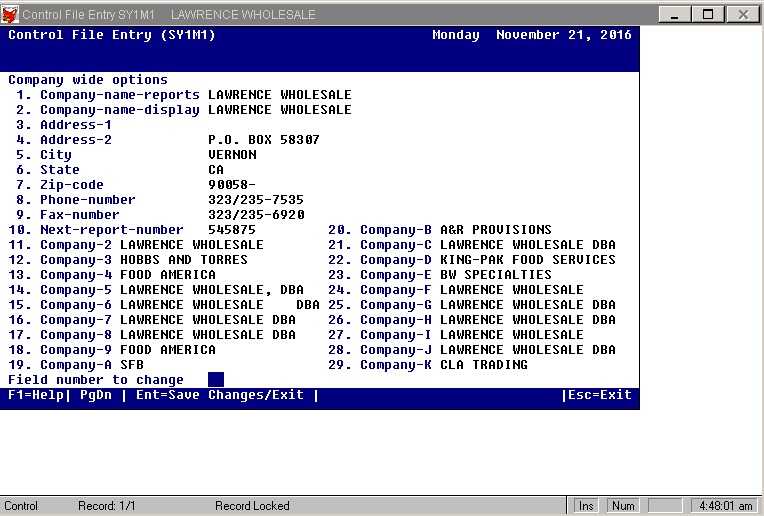Click PgDn in the bottom bar
The width and height of the screenshot is (764, 516).
[96, 395]
